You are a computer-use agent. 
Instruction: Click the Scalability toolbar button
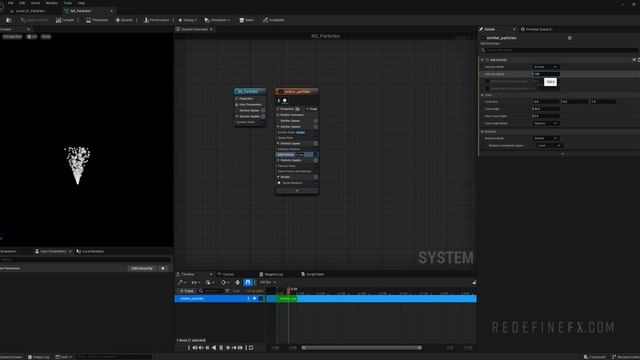coord(273,20)
